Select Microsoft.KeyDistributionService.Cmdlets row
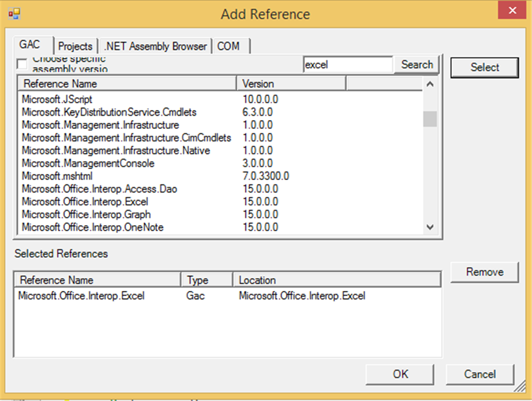The image size is (532, 401). 109,112
